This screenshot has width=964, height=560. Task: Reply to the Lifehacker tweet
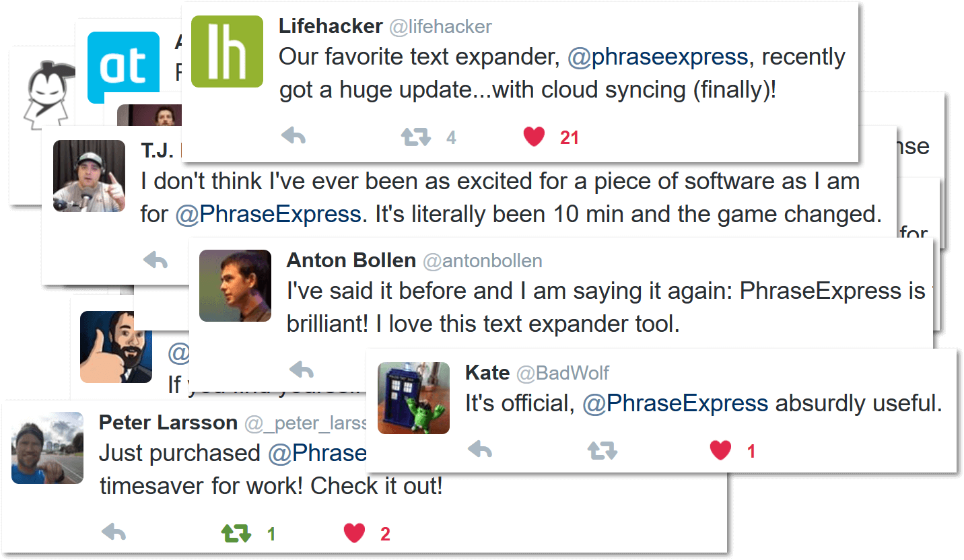coord(294,137)
